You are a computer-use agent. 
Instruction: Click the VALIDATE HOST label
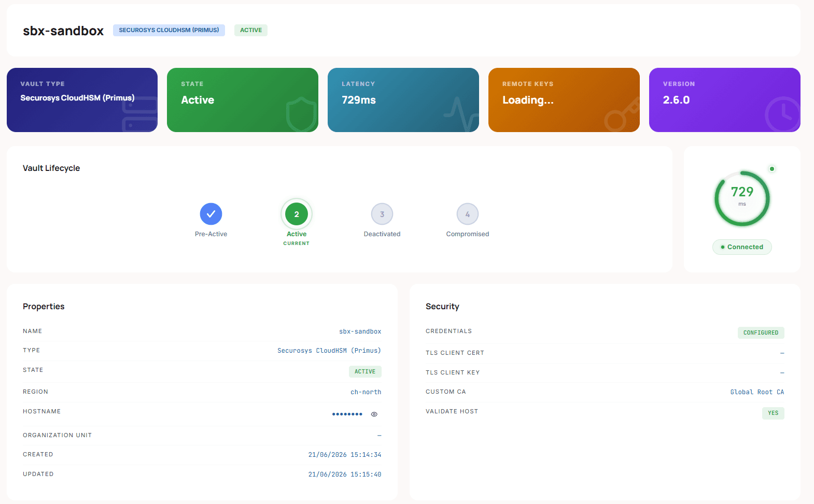coord(452,412)
